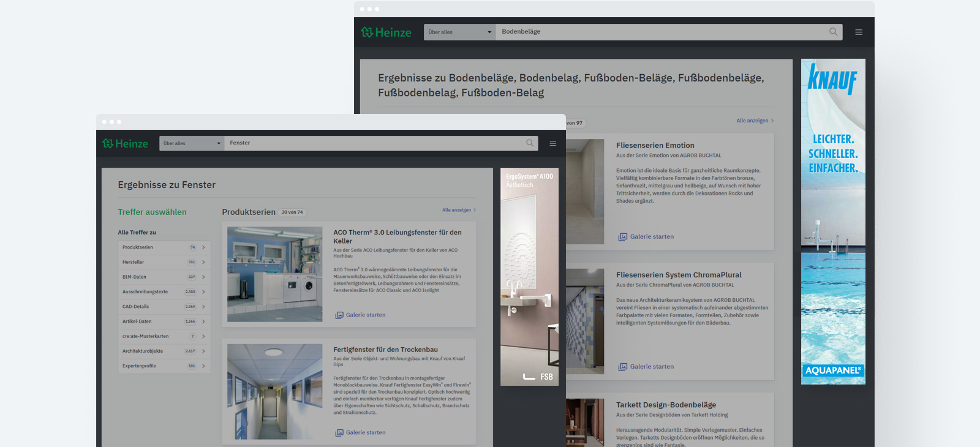
Task: Click the 'Treffer auswählen' heading
Action: tap(152, 212)
